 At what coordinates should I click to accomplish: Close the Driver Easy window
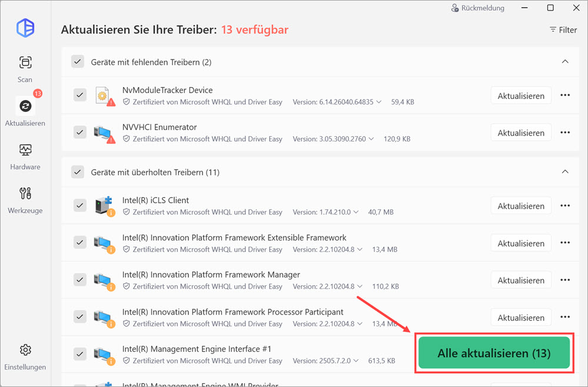576,8
